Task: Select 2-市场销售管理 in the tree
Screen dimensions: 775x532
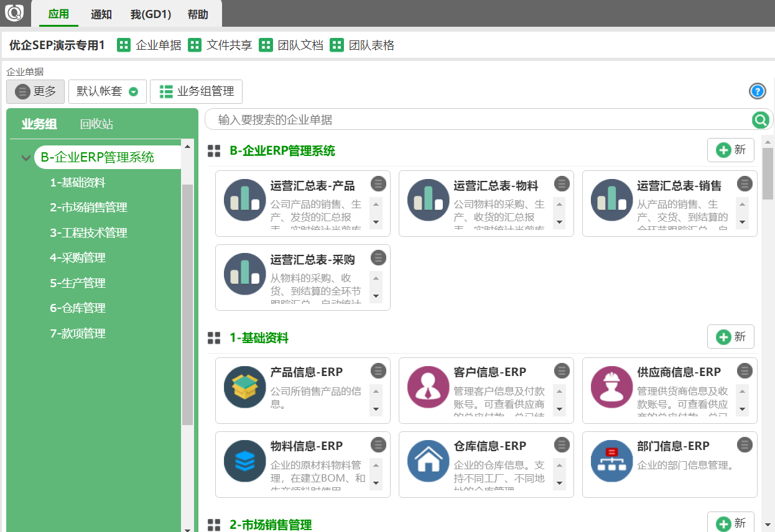Action: pos(88,208)
